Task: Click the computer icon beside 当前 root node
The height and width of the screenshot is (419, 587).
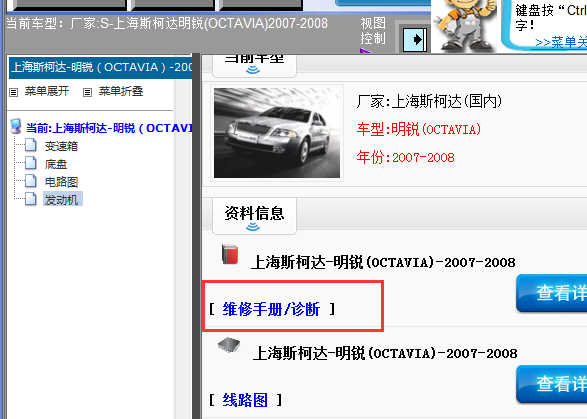Action: click(x=16, y=127)
